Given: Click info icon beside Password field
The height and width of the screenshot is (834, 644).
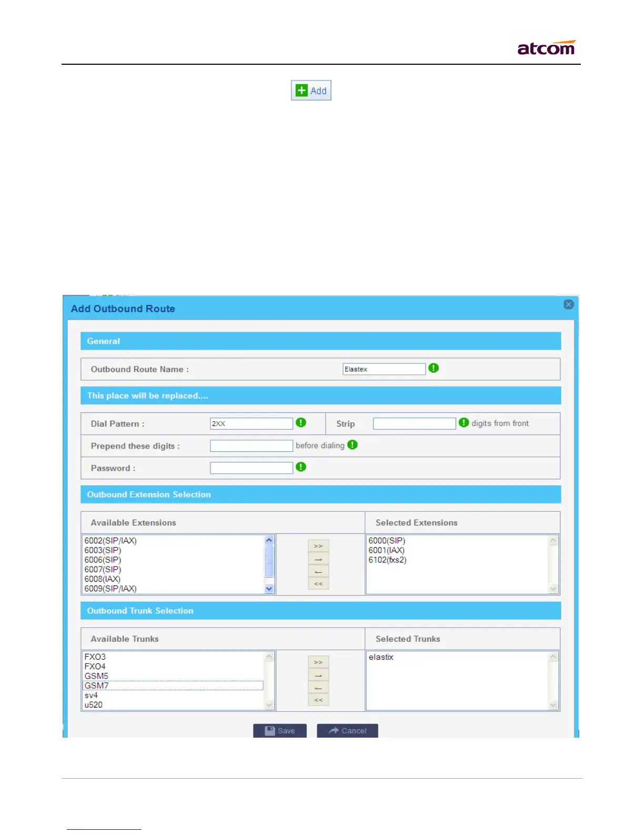Looking at the screenshot, I should click(x=301, y=467).
